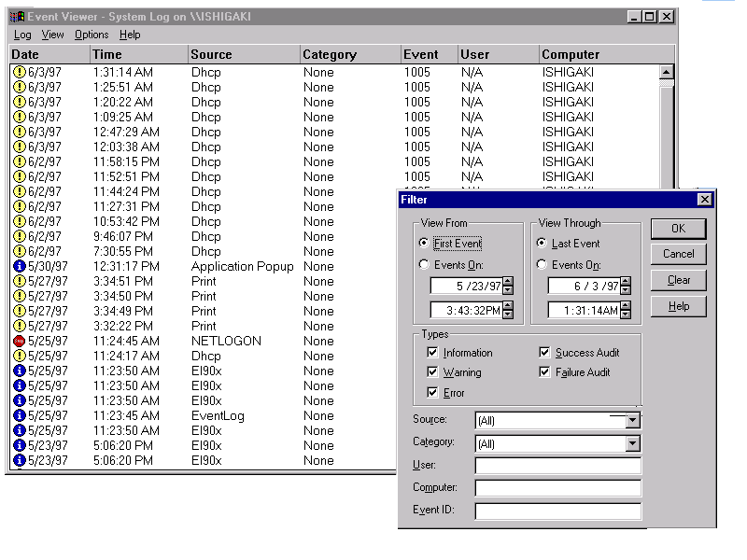Close the Filter dialog
This screenshot has height=560, width=747.
(x=704, y=200)
